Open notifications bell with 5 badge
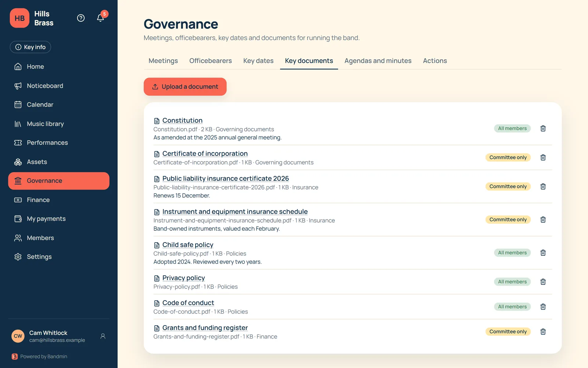 101,18
